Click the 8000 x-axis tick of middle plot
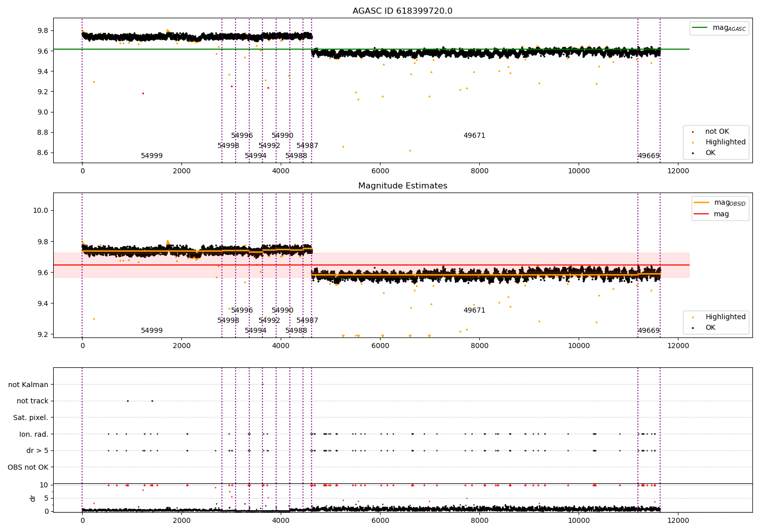Screen dimensions: 760x532 coord(479,346)
